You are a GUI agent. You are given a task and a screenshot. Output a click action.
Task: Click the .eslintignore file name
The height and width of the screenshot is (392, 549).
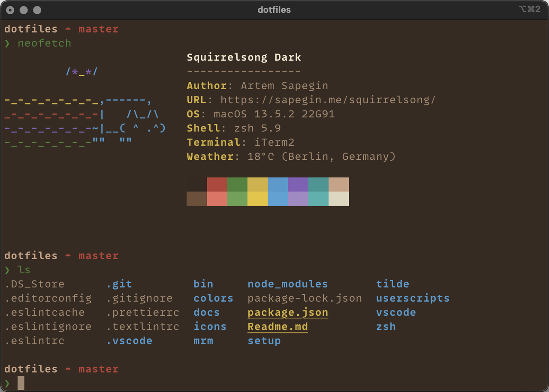[48, 326]
